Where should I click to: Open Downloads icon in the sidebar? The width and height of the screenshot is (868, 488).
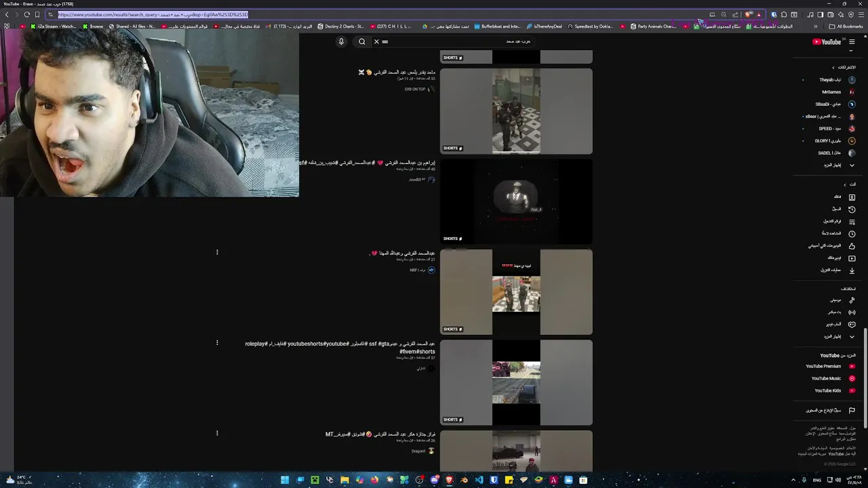click(852, 270)
